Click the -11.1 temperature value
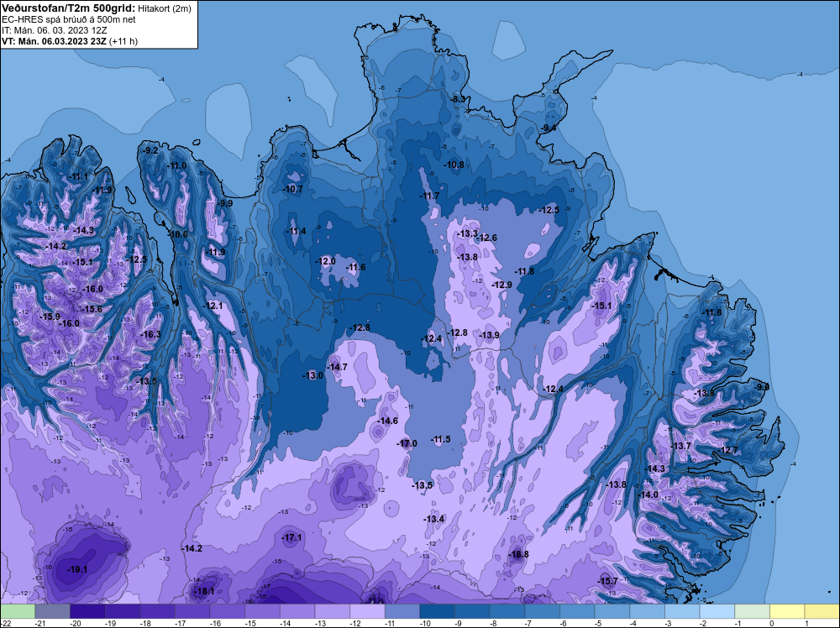Viewport: 840px width, 628px height. (x=78, y=176)
